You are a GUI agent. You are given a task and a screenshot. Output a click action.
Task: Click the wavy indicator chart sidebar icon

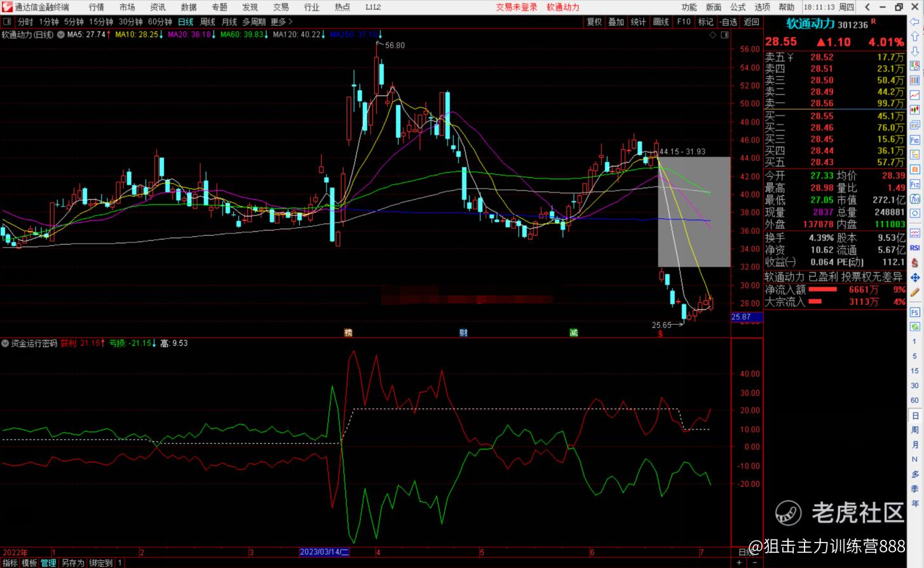(915, 233)
